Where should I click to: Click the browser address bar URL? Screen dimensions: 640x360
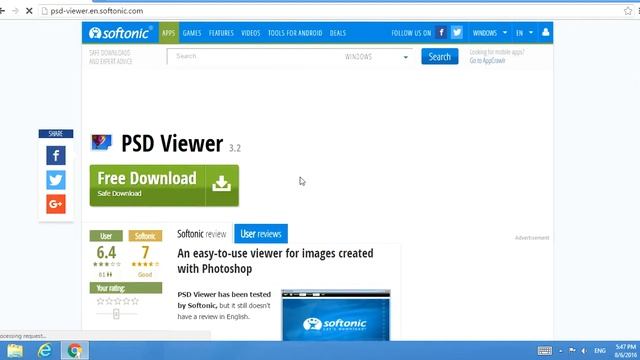point(97,11)
